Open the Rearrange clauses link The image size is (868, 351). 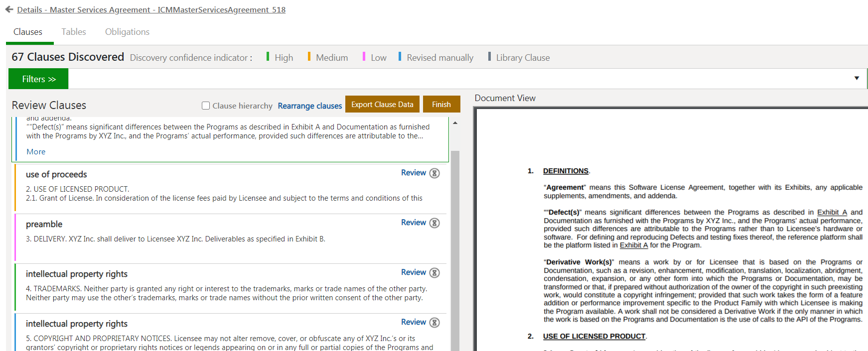point(309,106)
